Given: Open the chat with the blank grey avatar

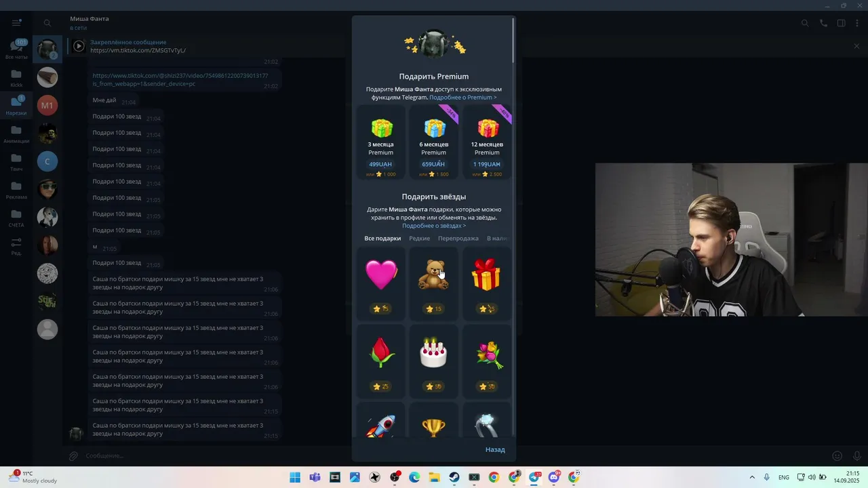Looking at the screenshot, I should tap(47, 329).
